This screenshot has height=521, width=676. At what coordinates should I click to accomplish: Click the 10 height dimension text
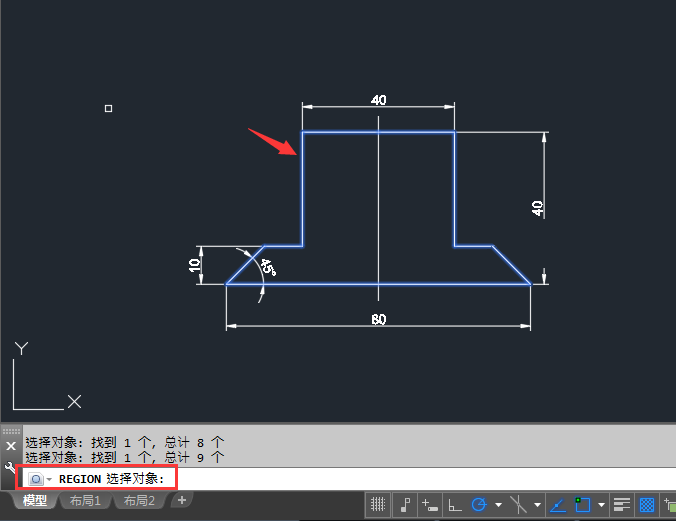pyautogui.click(x=195, y=265)
